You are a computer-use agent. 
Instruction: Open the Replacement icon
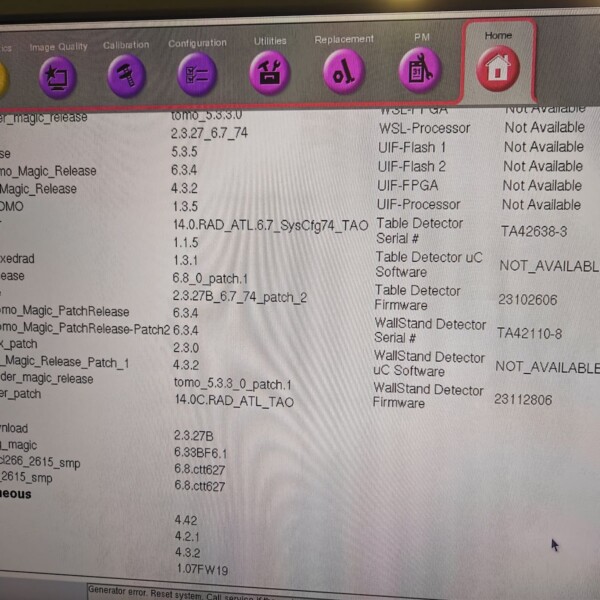[344, 72]
